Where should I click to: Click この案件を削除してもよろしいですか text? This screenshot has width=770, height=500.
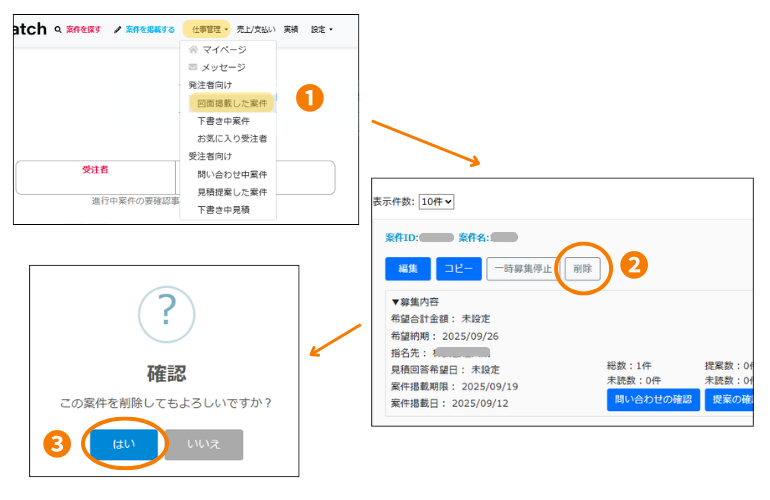click(165, 403)
